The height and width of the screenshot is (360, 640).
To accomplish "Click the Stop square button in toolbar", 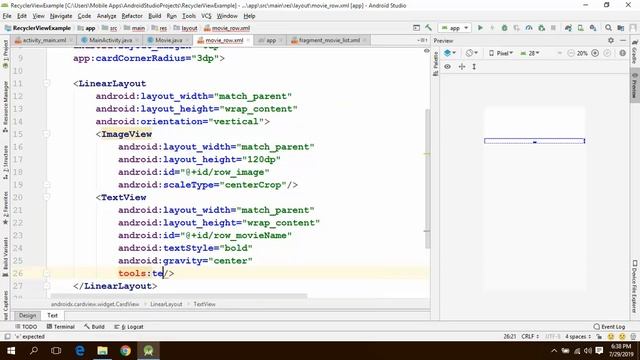I will pyautogui.click(x=553, y=28).
